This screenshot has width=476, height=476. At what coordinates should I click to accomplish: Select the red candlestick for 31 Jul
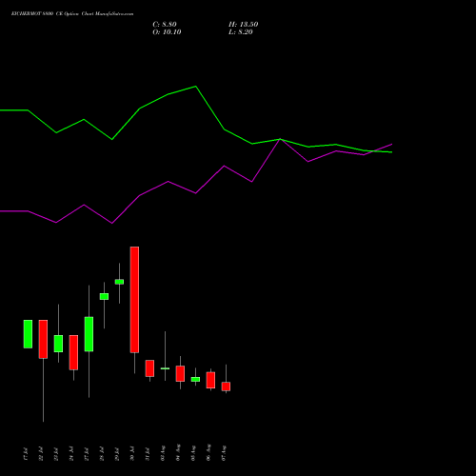149,368
